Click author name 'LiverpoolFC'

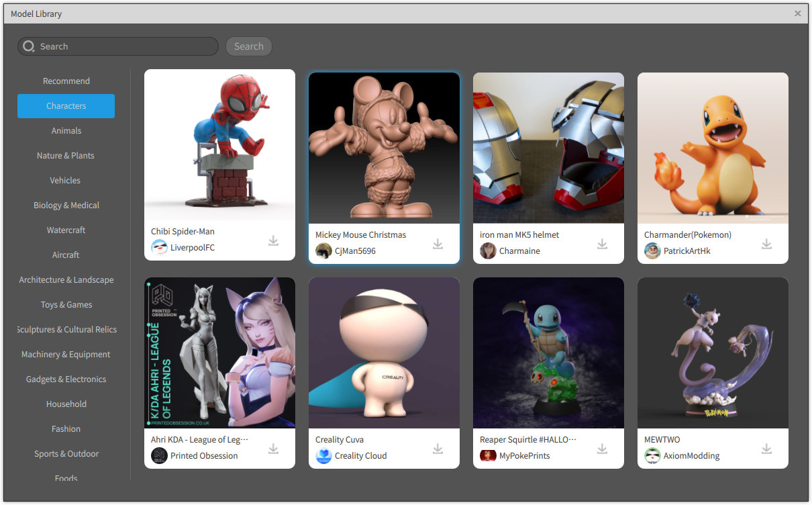193,248
